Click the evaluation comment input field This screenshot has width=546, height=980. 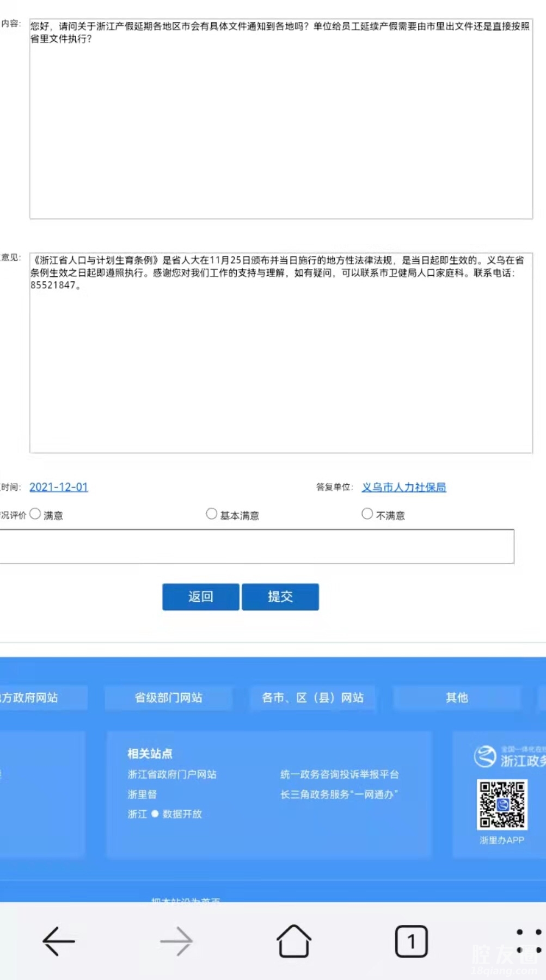click(256, 546)
